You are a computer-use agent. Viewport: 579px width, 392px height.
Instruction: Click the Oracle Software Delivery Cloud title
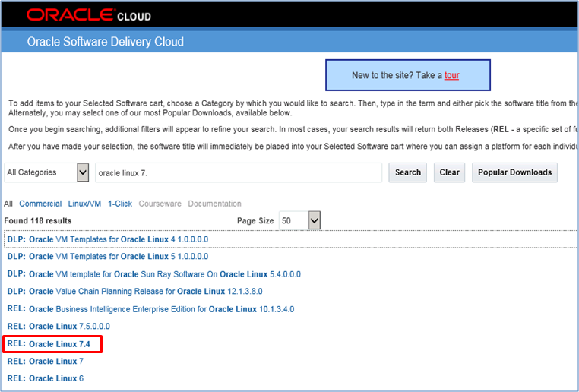(106, 41)
